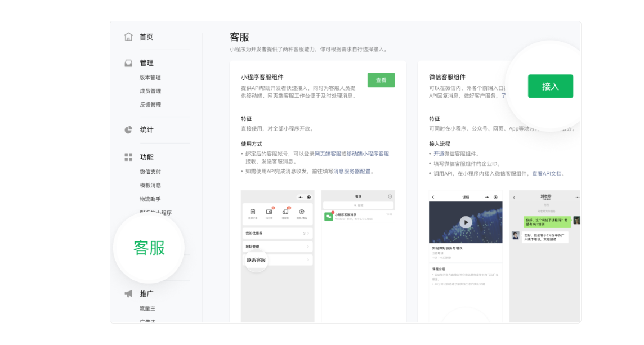
Task: Click 接入流程 heading text
Action: (x=440, y=144)
